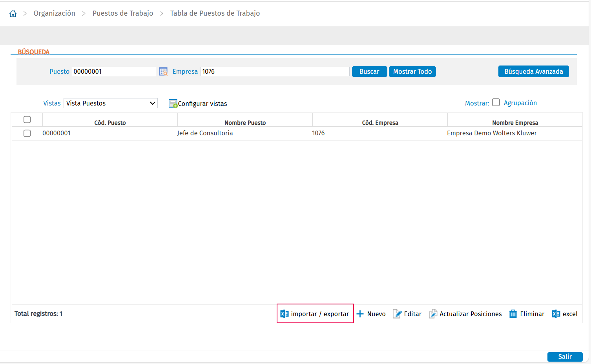Navigate to Puestos de Trabajo breadcrumb
Viewport: 591px width, 364px height.
[x=123, y=13]
